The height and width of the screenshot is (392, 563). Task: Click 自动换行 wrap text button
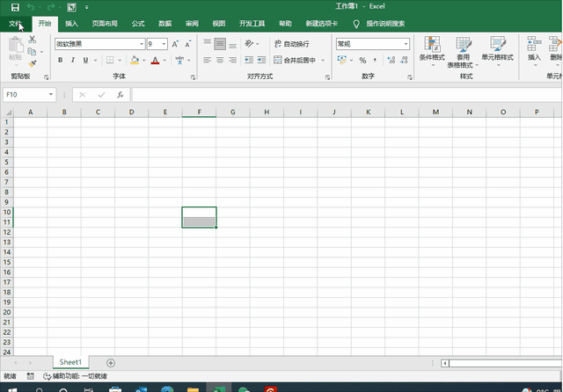point(291,44)
